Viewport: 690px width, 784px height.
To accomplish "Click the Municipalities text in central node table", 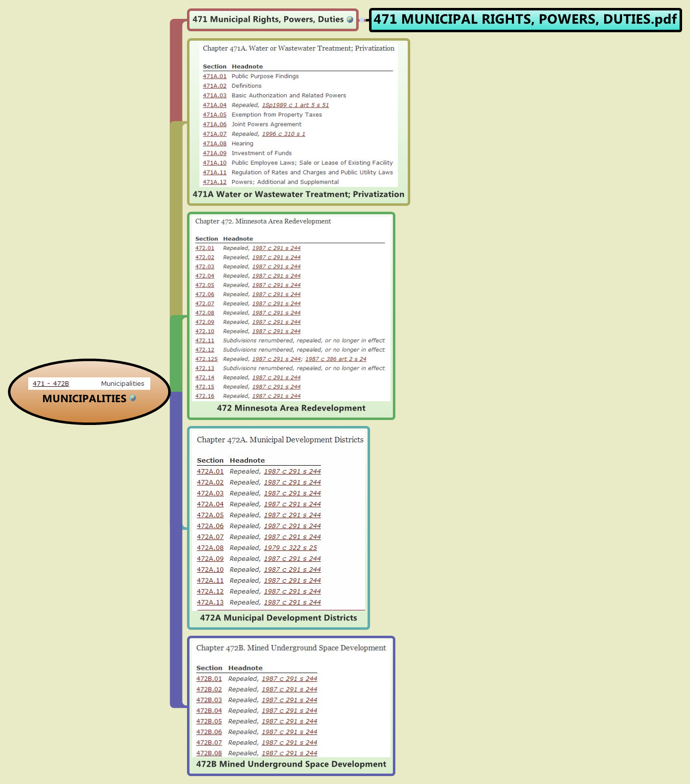I will click(123, 383).
